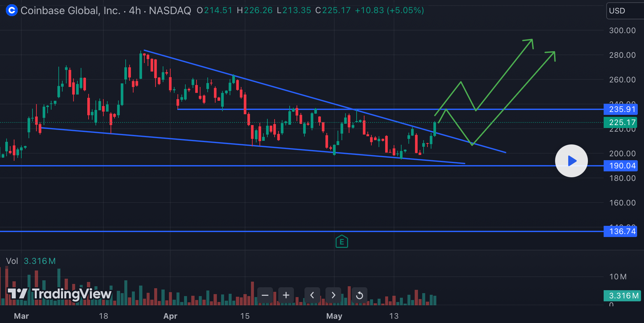Click the Coinbase logo icon
Viewport: 644px width, 323px height.
(x=12, y=11)
